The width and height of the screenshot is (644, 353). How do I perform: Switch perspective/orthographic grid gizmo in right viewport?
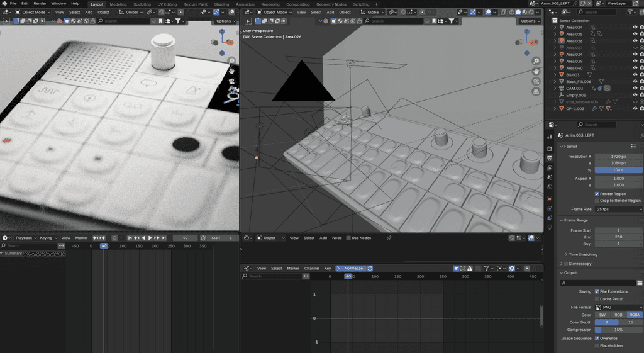(x=536, y=91)
